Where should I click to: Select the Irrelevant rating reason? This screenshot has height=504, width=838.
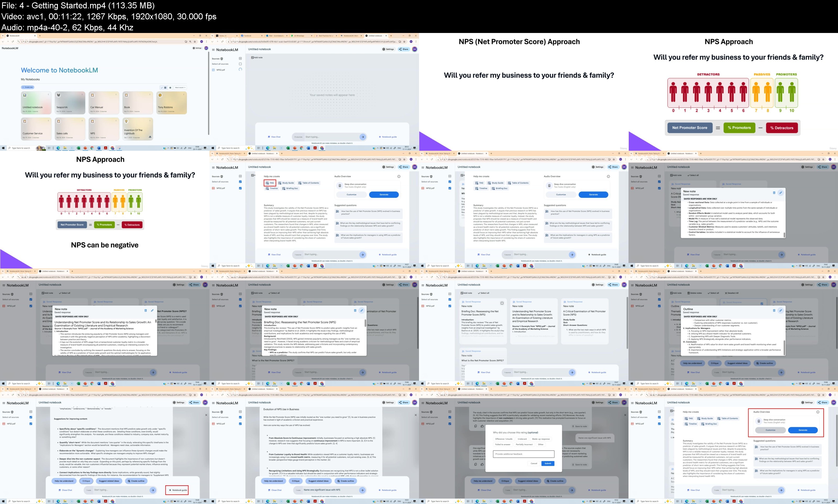coord(522,439)
